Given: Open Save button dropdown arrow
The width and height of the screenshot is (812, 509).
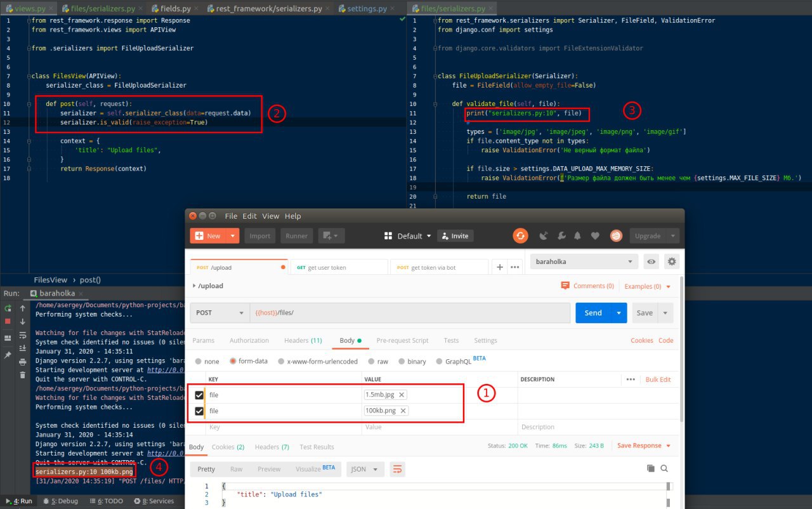Looking at the screenshot, I should (x=665, y=313).
